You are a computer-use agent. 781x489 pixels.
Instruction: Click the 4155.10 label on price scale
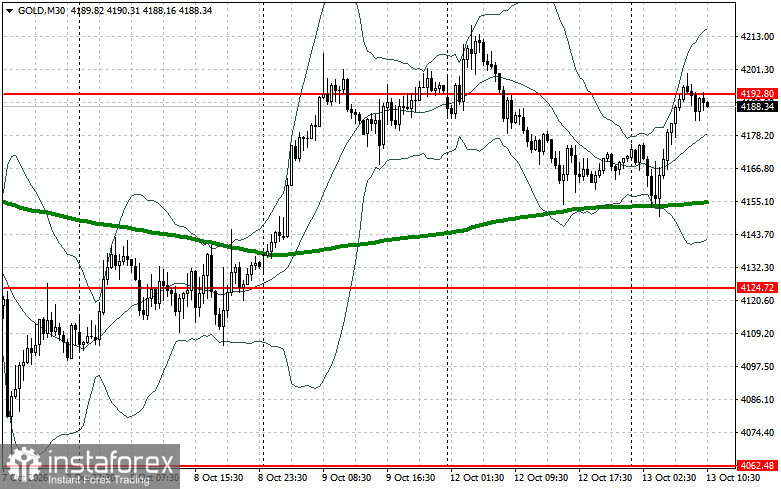tap(758, 201)
